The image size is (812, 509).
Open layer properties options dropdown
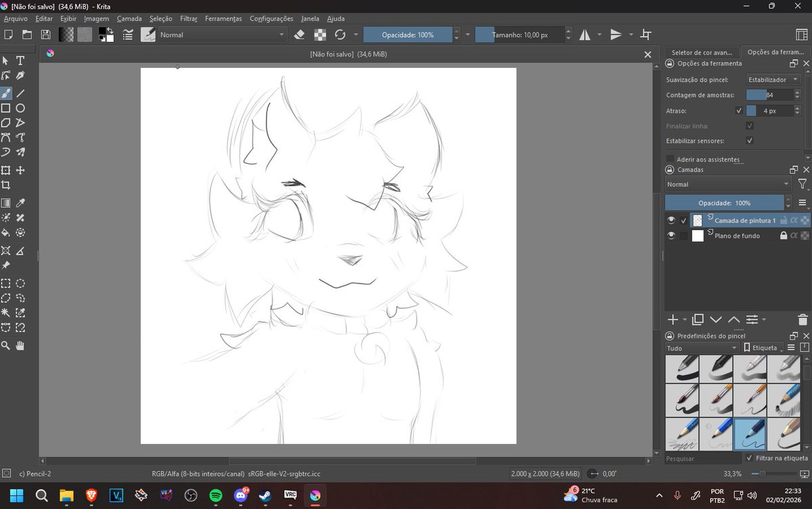pyautogui.click(x=755, y=319)
